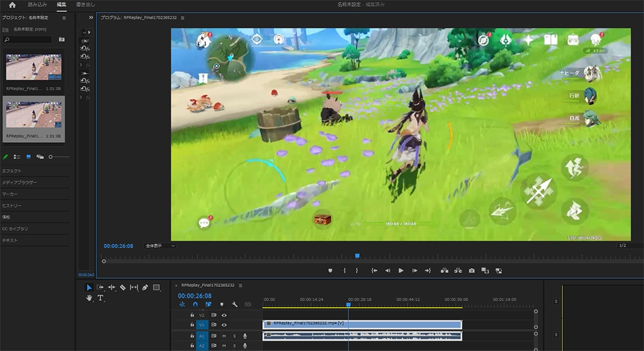The width and height of the screenshot is (644, 351).
Task: Click the Lift button
Action: click(445, 270)
